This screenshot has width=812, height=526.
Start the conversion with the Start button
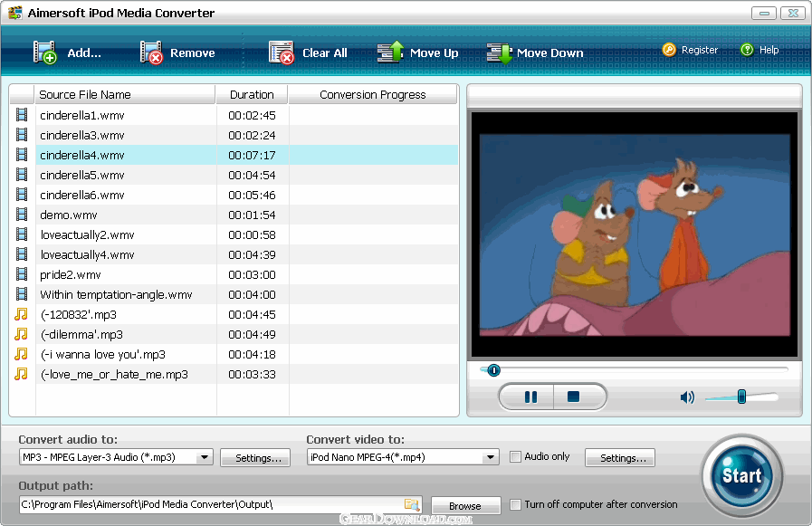(741, 475)
